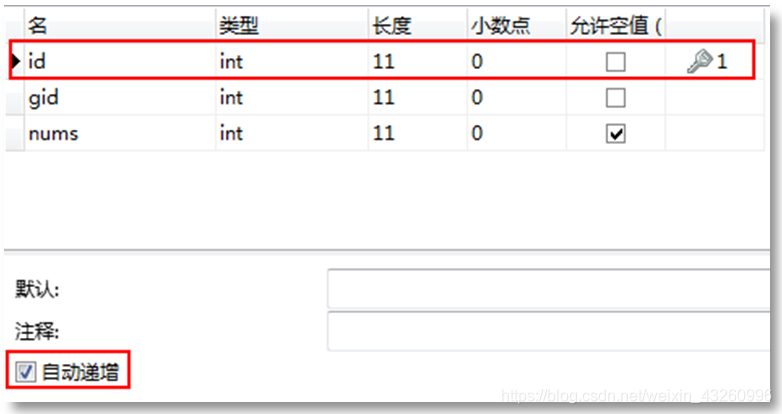This screenshot has height=414, width=782.
Task: Click the 默认 default value input field
Action: [x=549, y=288]
